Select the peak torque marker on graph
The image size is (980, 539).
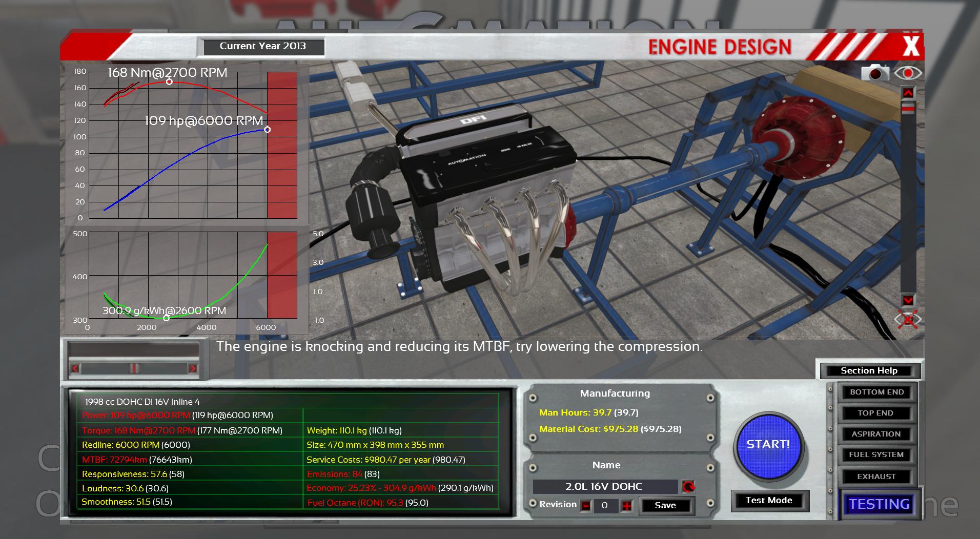point(169,81)
